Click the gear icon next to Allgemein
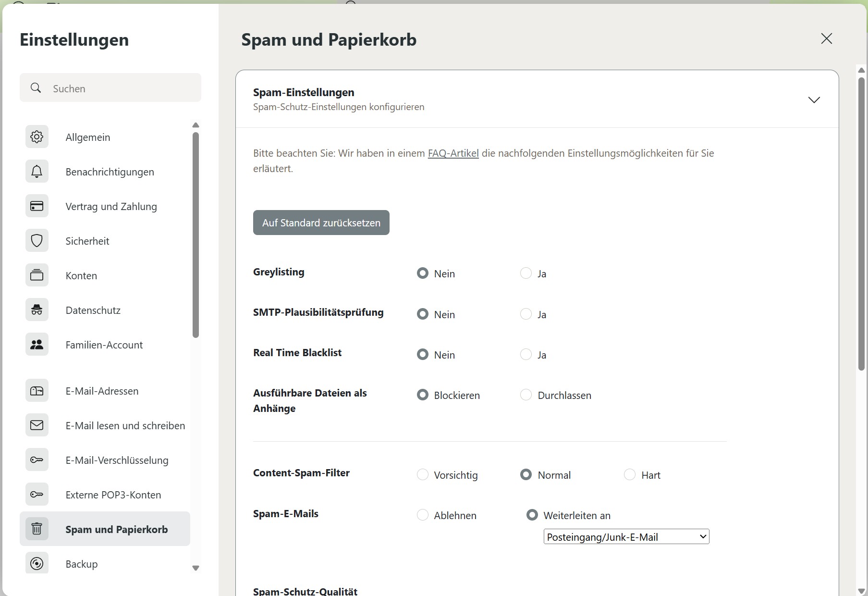The height and width of the screenshot is (596, 868). point(37,137)
